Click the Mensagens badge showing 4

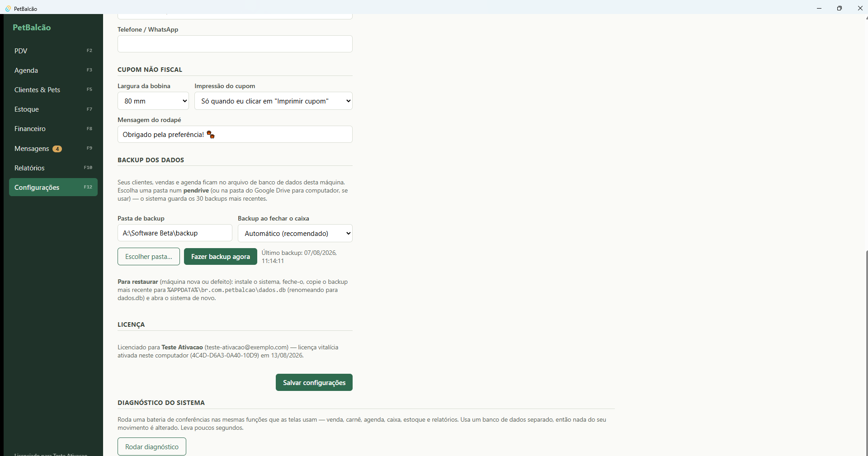pos(57,149)
